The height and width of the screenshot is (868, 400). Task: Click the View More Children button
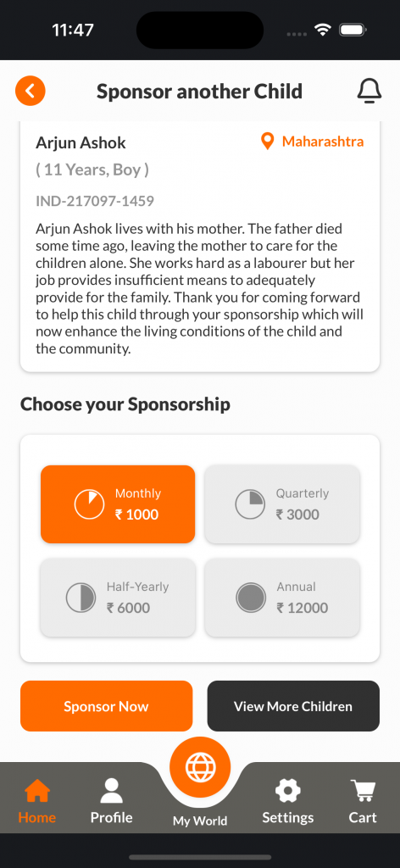coord(293,706)
